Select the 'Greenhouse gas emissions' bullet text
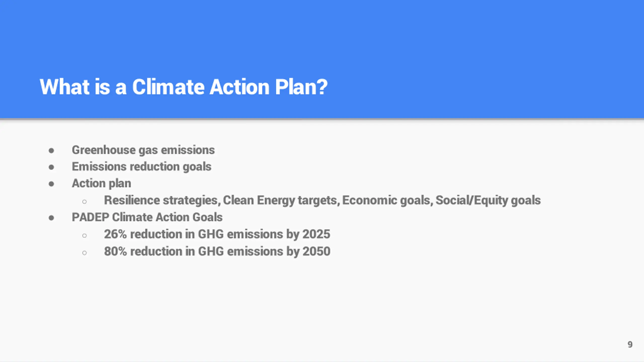Image resolution: width=644 pixels, height=362 pixels. coord(143,150)
